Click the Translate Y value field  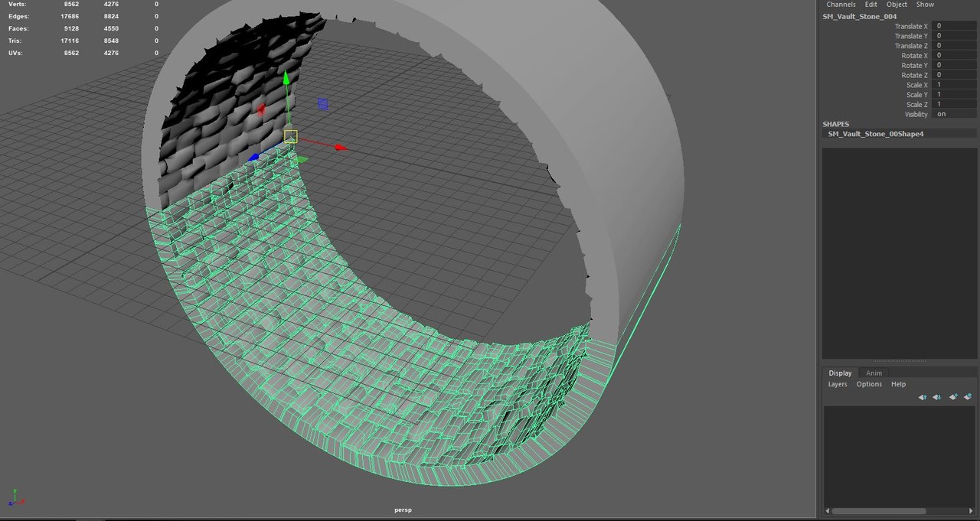[x=953, y=36]
